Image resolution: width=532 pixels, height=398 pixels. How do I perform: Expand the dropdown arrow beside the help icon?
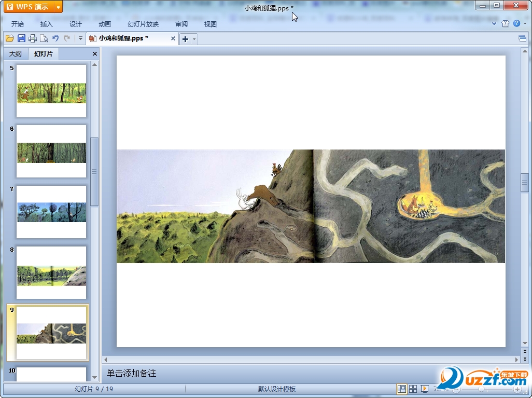tap(525, 24)
